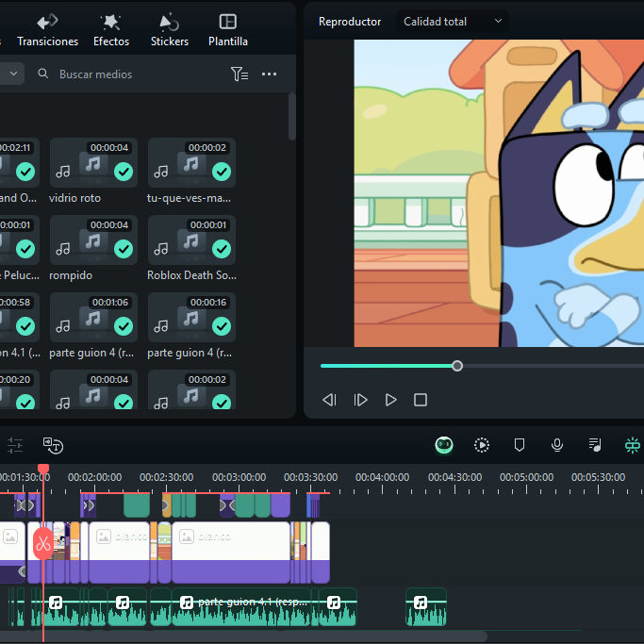Image resolution: width=644 pixels, height=644 pixels.
Task: Step forward one frame in the player
Action: tap(360, 400)
